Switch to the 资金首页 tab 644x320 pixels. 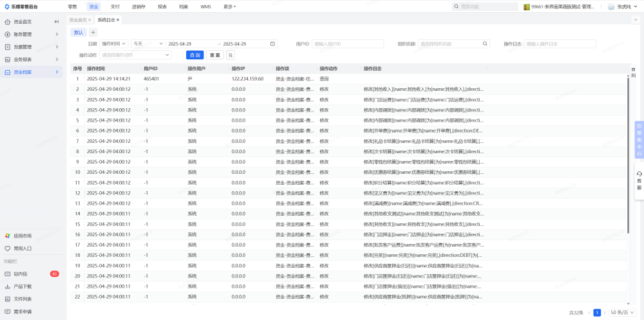[x=78, y=20]
